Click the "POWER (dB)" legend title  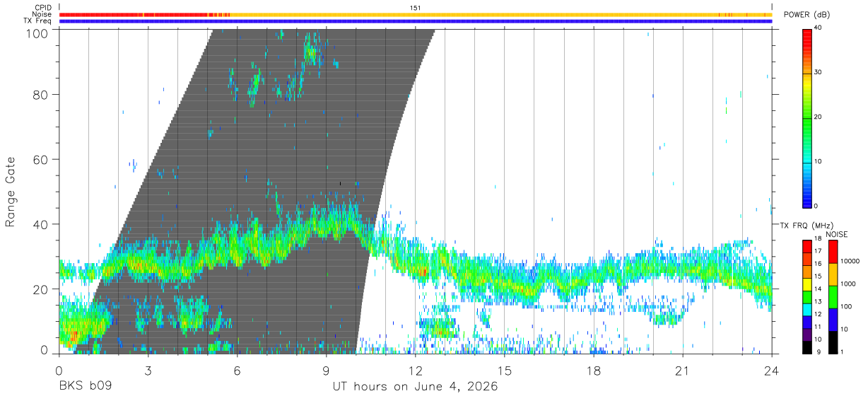tap(807, 15)
